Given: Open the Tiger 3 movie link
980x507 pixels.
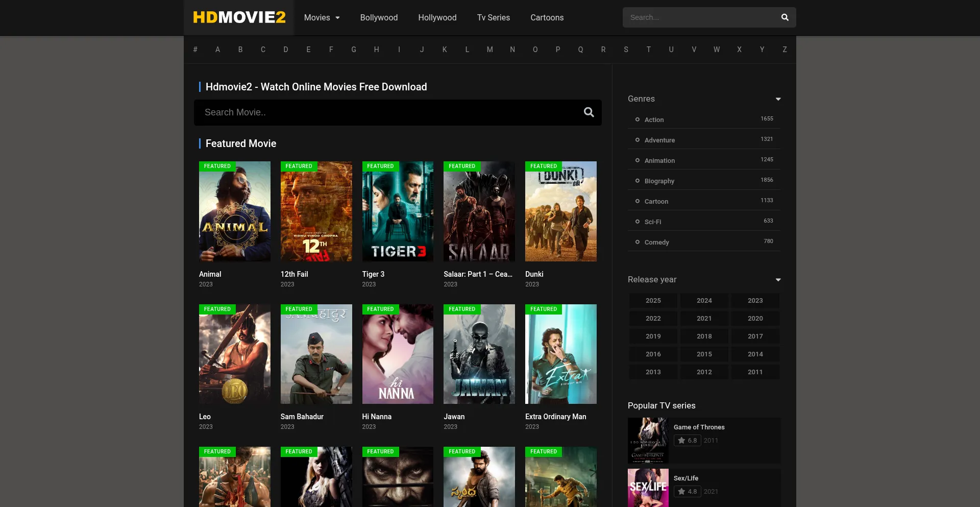Looking at the screenshot, I should (x=374, y=274).
